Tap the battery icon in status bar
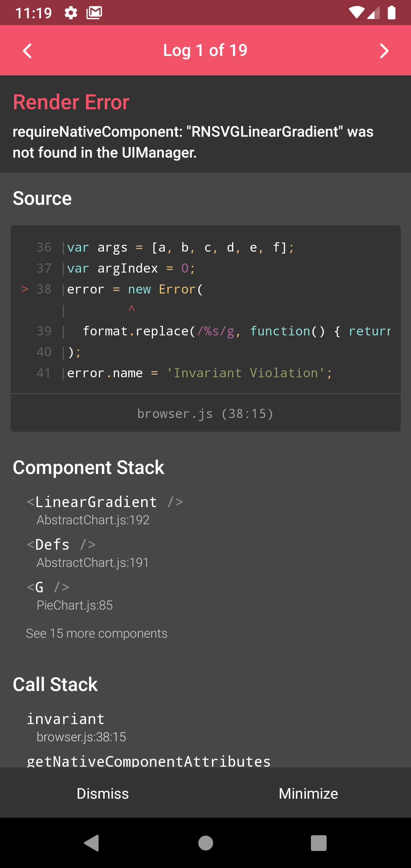The width and height of the screenshot is (411, 868). [392, 13]
